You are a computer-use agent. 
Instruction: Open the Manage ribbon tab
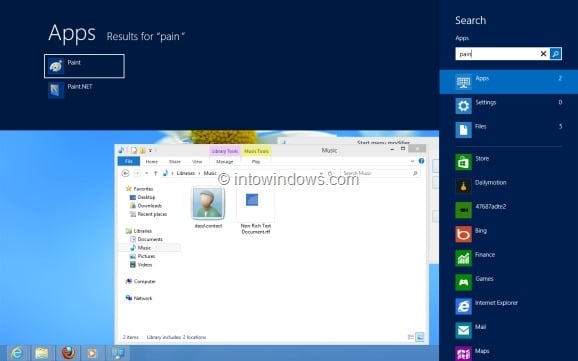(x=224, y=162)
